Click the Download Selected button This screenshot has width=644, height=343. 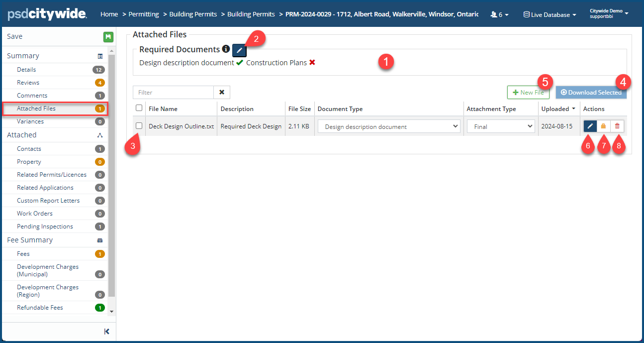coord(591,93)
